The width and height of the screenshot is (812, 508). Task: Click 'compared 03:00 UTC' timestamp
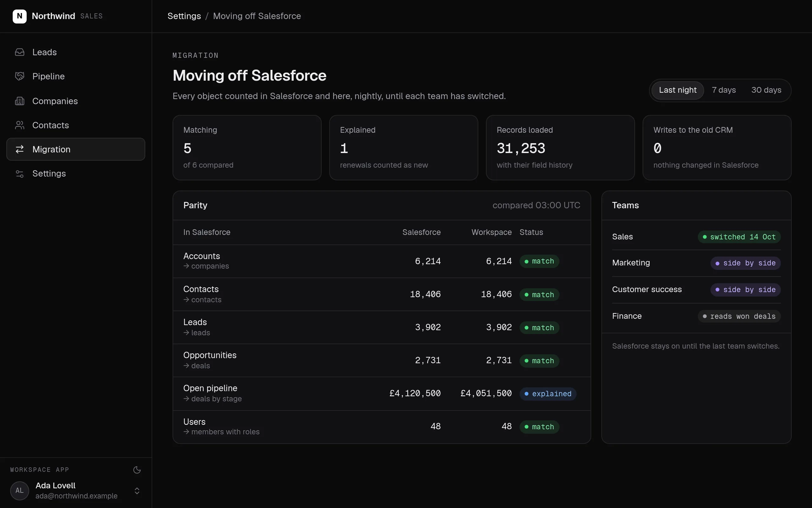coord(536,205)
